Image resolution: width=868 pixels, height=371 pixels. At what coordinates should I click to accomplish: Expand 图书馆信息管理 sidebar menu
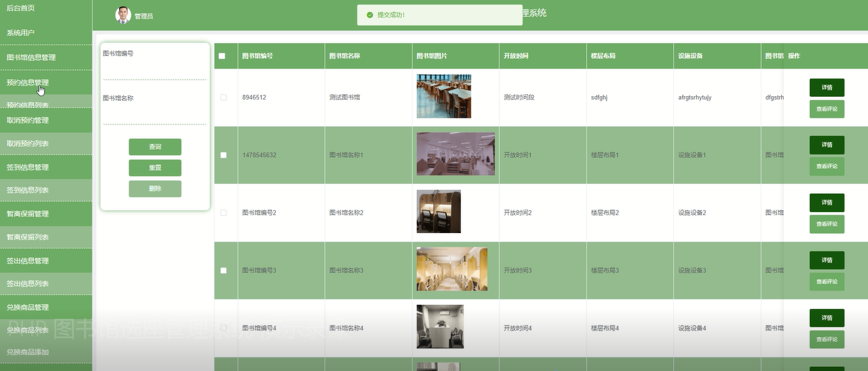click(46, 58)
